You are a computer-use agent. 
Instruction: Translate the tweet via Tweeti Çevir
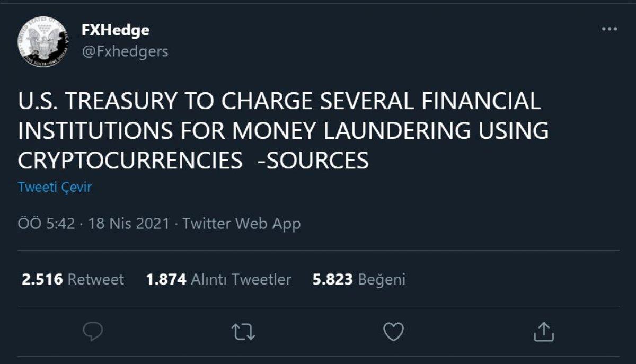(x=54, y=187)
